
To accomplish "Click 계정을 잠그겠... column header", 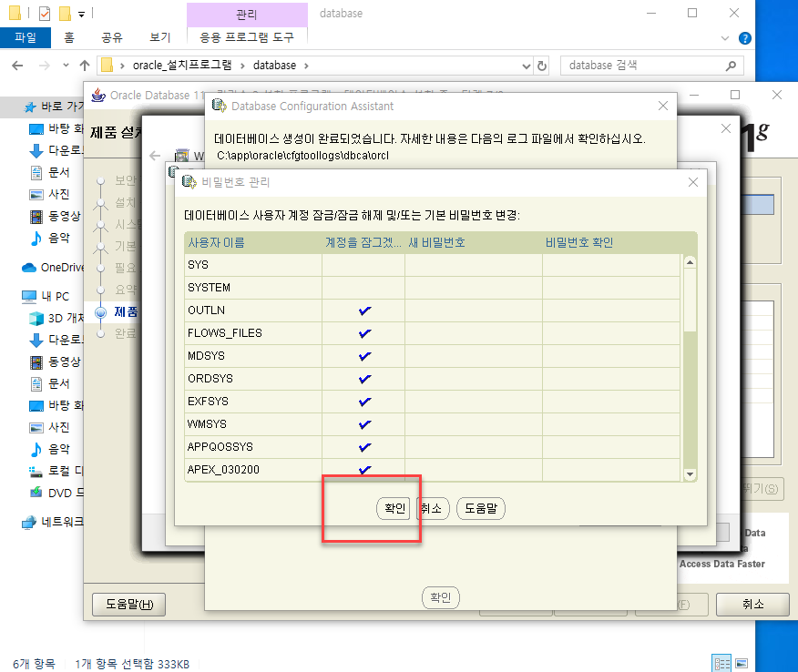I will (x=363, y=242).
